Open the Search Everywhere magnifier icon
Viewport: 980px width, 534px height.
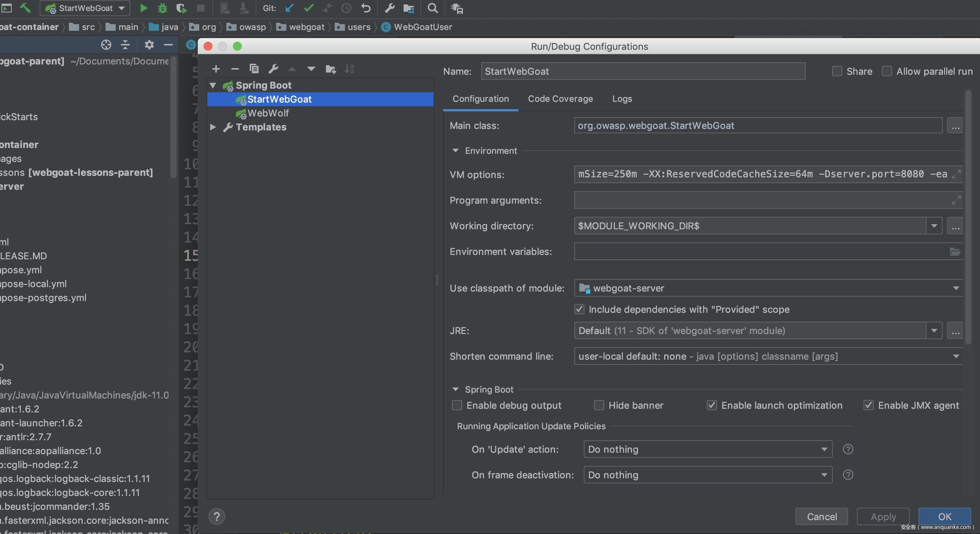tap(433, 8)
